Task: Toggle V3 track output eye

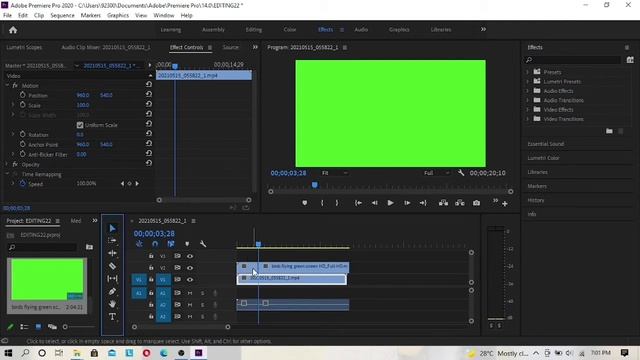Action: (190, 256)
